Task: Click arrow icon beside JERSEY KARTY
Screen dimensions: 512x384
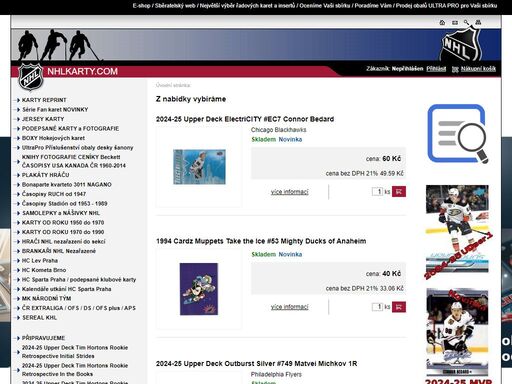Action: tap(18, 119)
